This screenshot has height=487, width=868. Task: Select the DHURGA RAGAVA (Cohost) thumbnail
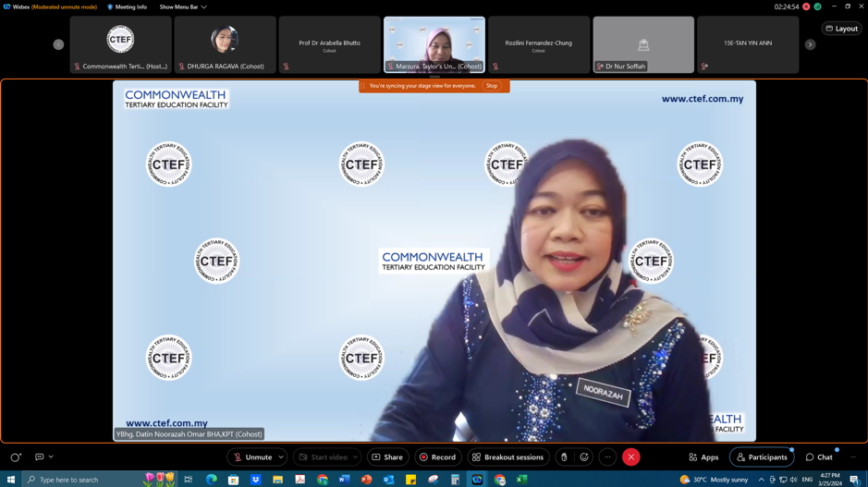[226, 44]
